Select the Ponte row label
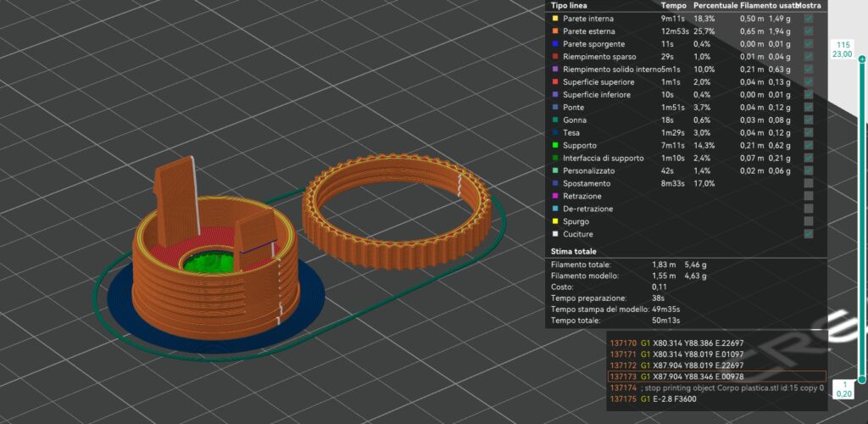Image resolution: width=868 pixels, height=424 pixels. 574,108
